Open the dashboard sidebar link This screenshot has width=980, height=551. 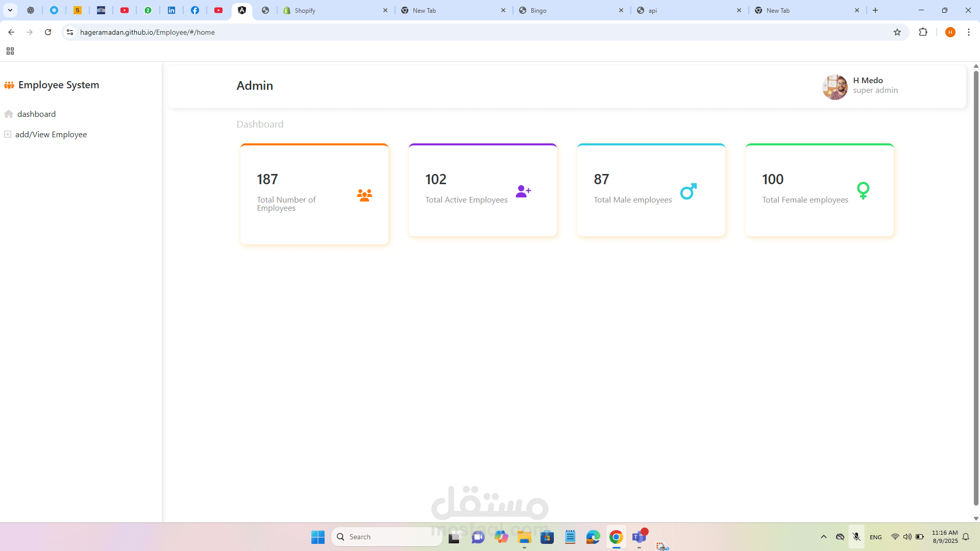[x=36, y=114]
